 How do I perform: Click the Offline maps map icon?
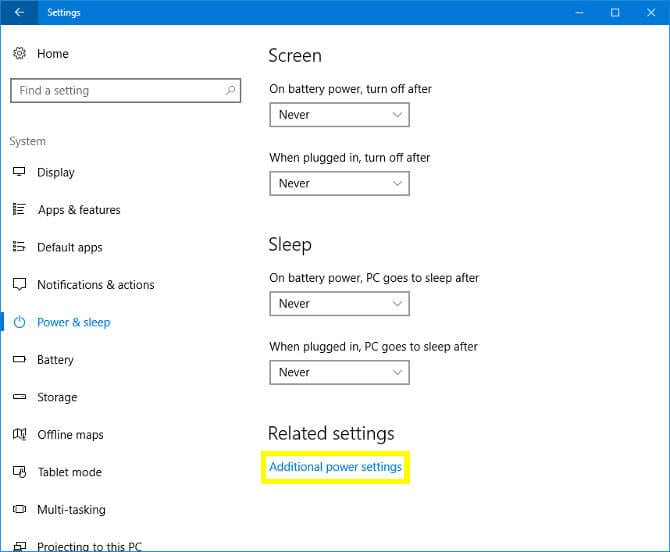[19, 435]
